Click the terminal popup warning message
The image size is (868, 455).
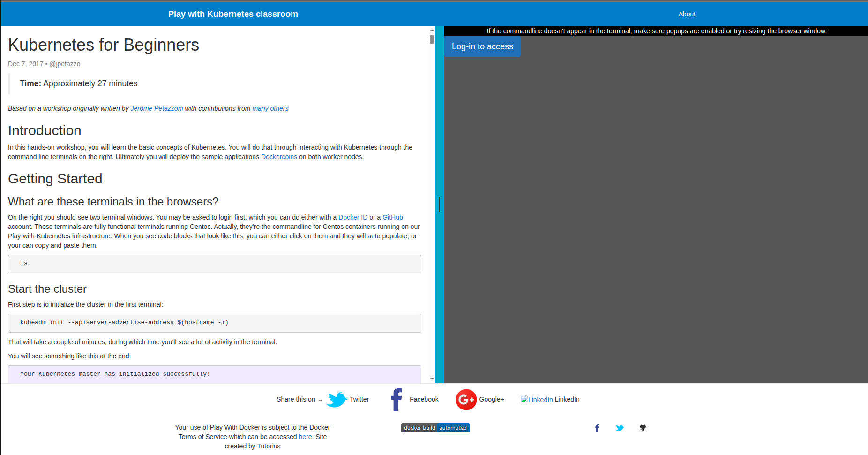pyautogui.click(x=656, y=31)
